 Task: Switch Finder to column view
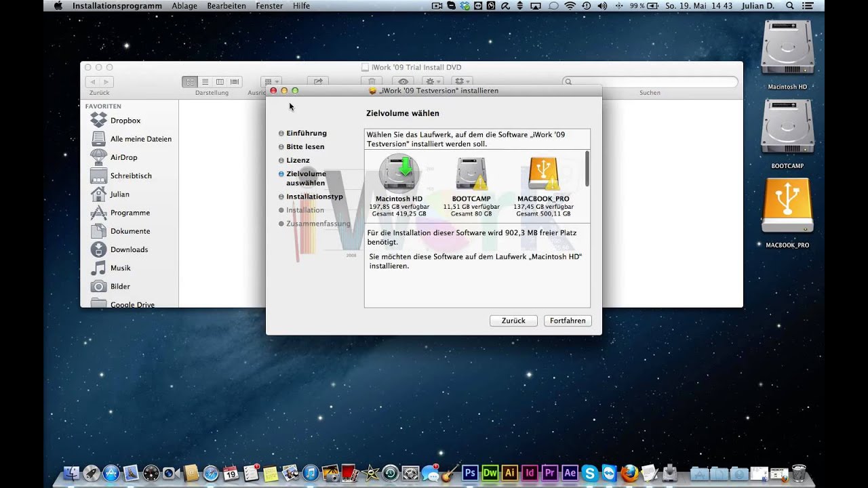click(x=220, y=81)
